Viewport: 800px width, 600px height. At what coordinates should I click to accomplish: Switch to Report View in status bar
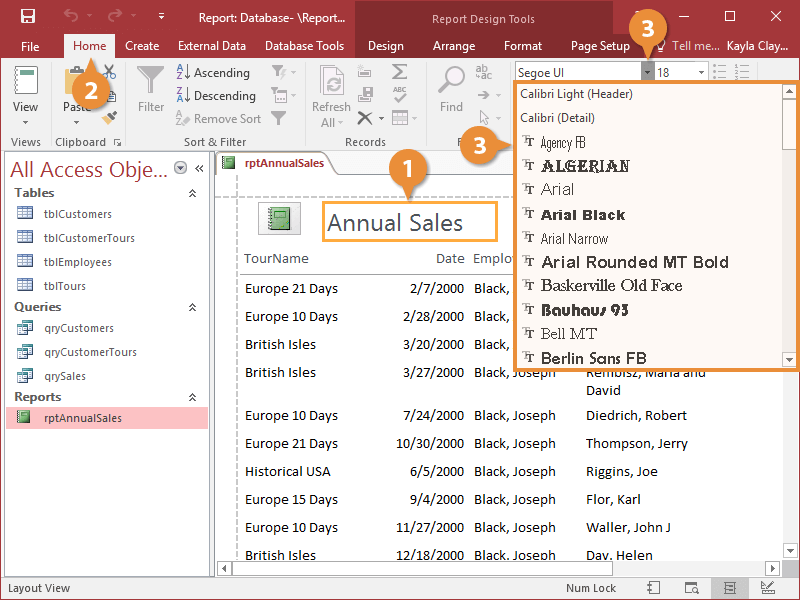[x=654, y=588]
